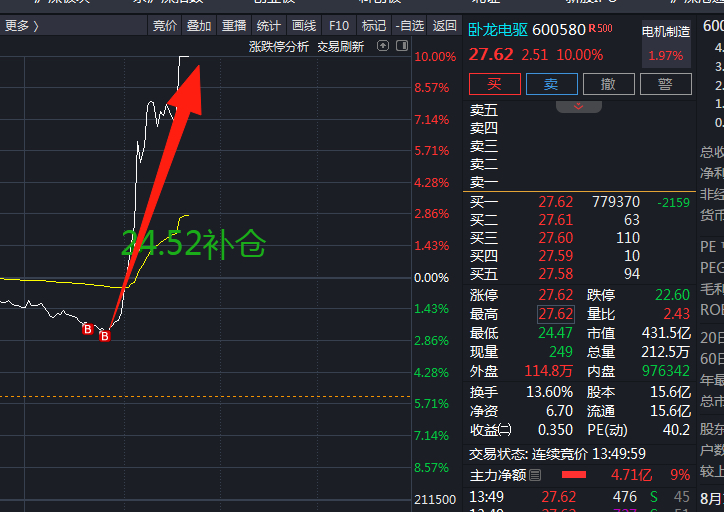Click the 涨停 price 27.62

[x=555, y=295]
